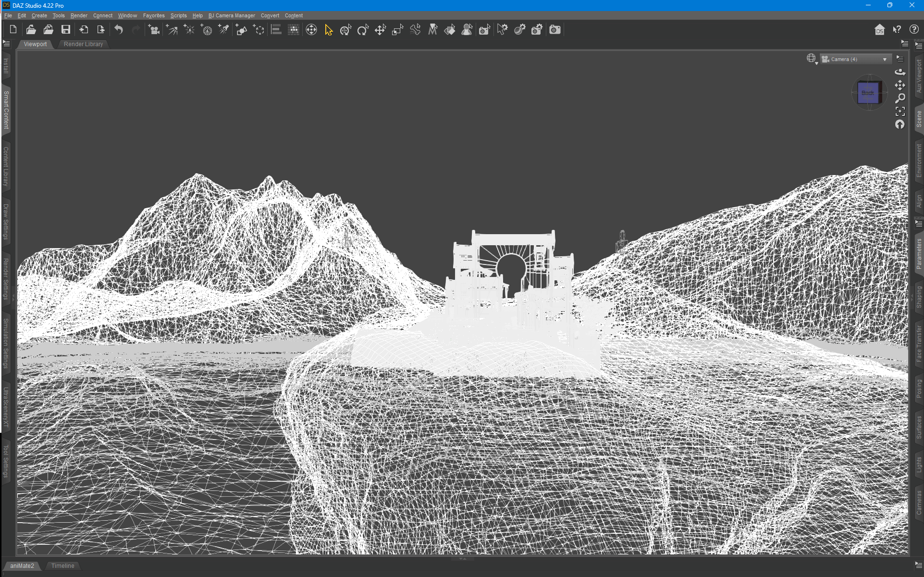Open the Parameters side pane
This screenshot has width=924, height=577.
point(919,254)
